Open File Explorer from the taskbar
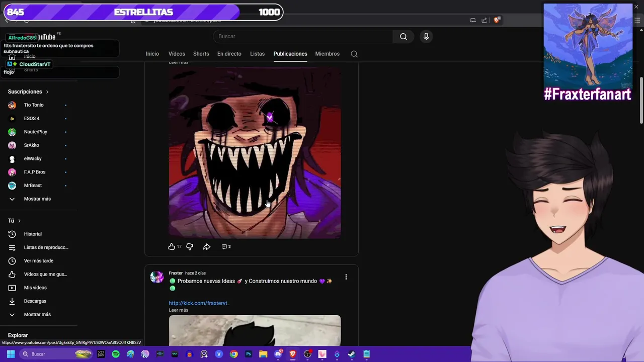The image size is (644, 362). coord(263,354)
